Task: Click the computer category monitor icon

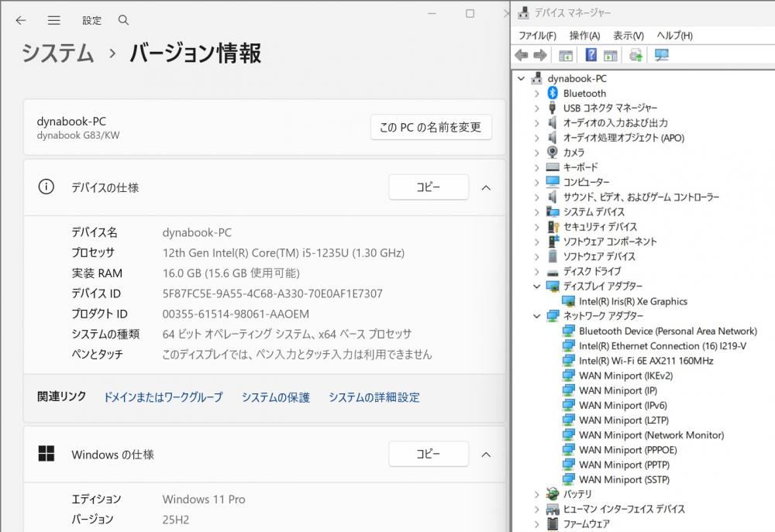Action: (553, 182)
